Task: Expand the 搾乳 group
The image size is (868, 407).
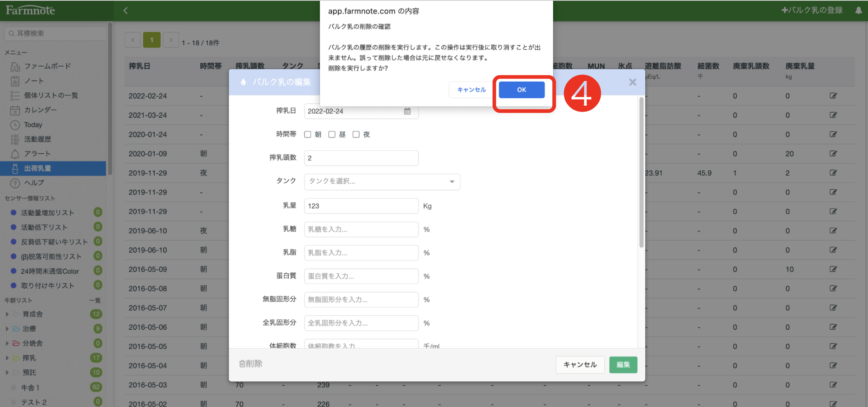Action: point(7,358)
